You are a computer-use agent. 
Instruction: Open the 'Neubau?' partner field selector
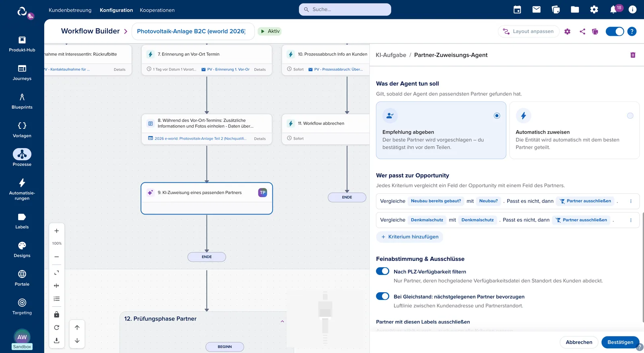(488, 201)
